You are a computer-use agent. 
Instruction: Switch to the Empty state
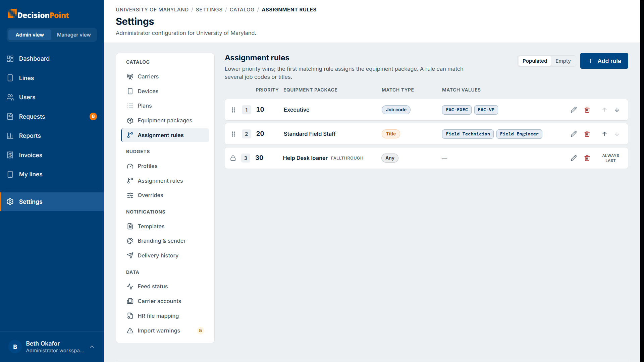(563, 61)
